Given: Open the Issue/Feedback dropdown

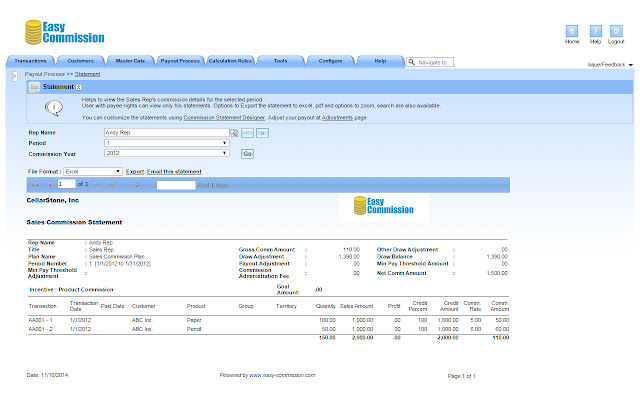Looking at the screenshot, I should coord(610,64).
